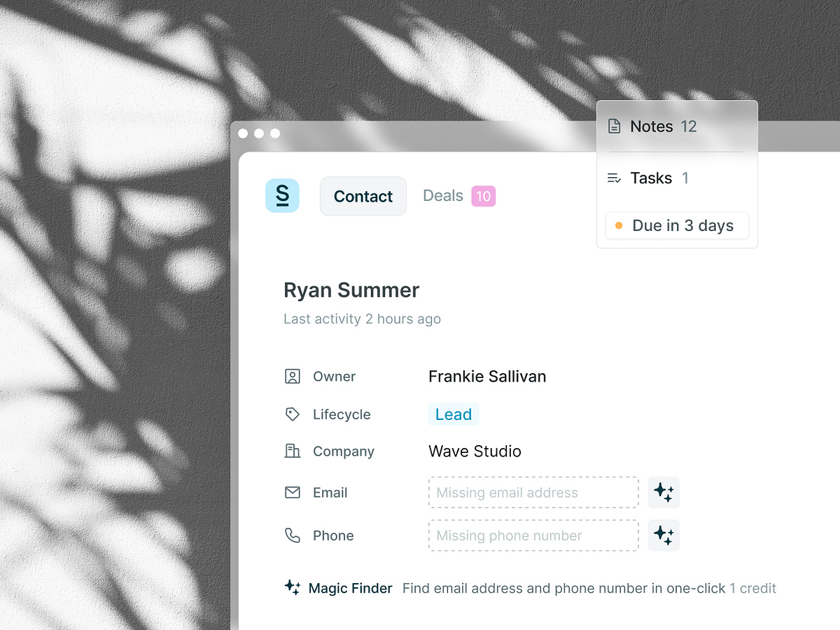
Task: Click the AI sparkle icon beside the phone field
Action: click(x=664, y=535)
